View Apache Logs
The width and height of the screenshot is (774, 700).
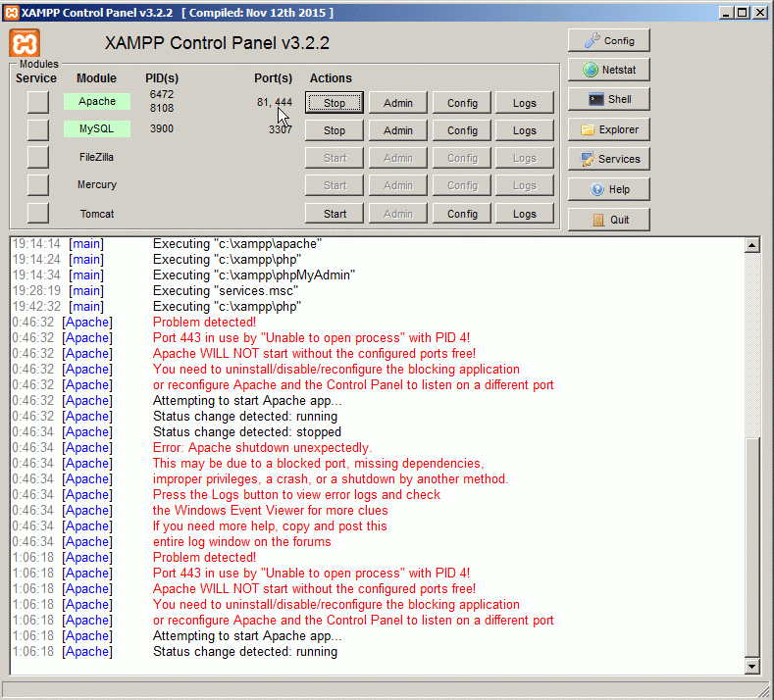tap(524, 103)
